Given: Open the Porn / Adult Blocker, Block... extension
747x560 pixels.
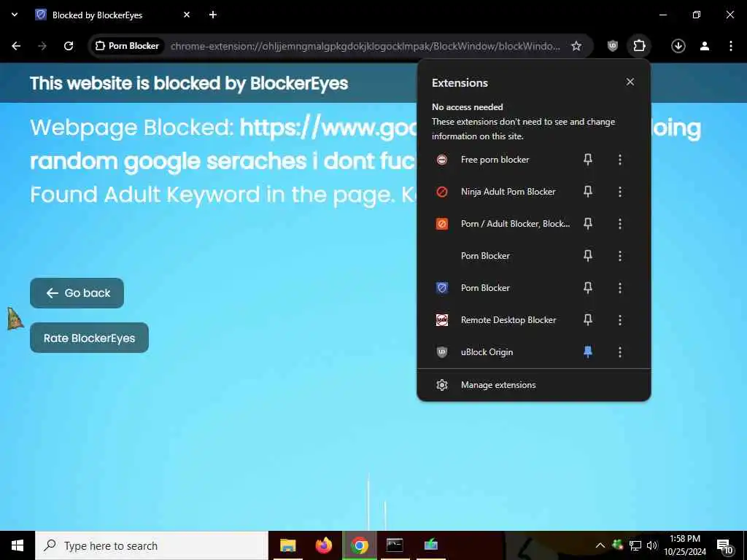Looking at the screenshot, I should [515, 223].
